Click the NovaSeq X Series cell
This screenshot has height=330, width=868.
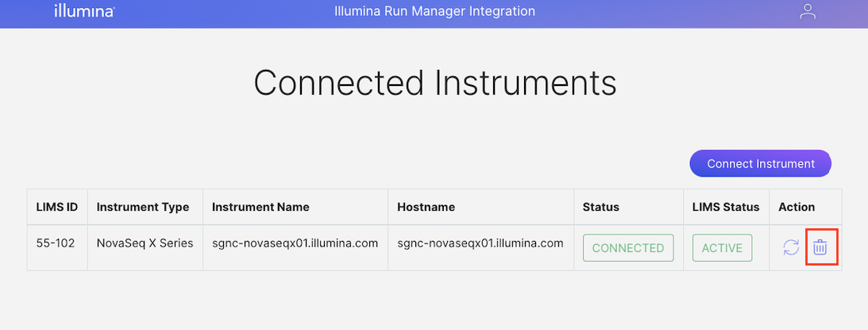click(x=145, y=243)
